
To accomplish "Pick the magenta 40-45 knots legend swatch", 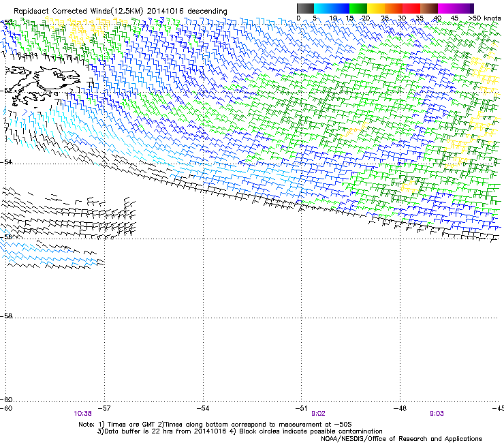I will click(447, 8).
